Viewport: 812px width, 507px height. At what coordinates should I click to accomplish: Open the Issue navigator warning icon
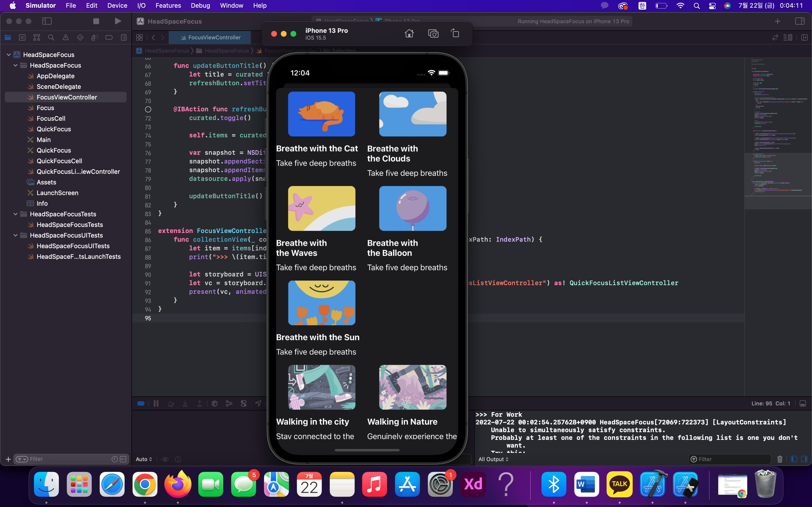pyautogui.click(x=66, y=38)
